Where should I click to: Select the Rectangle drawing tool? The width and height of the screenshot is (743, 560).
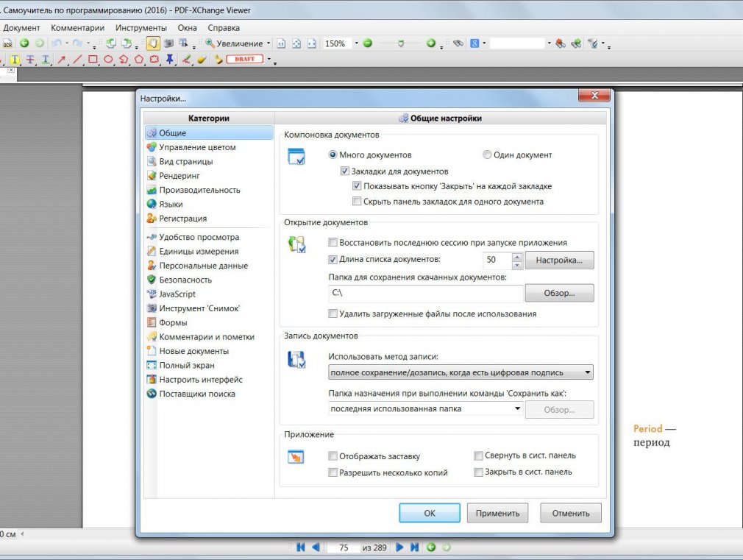pyautogui.click(x=93, y=60)
